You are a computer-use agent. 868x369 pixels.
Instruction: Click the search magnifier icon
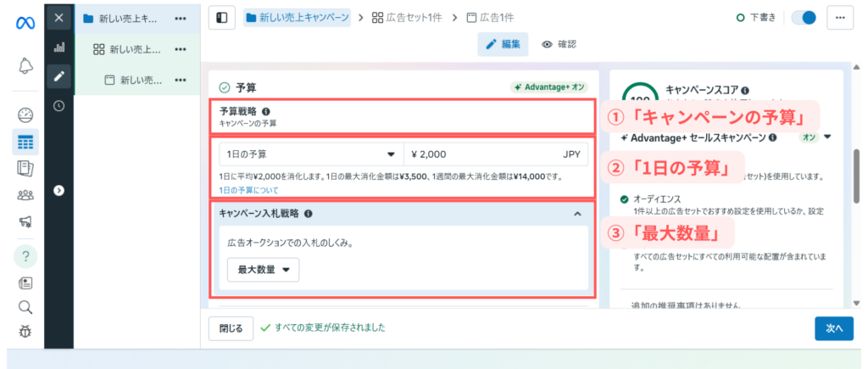[26, 307]
